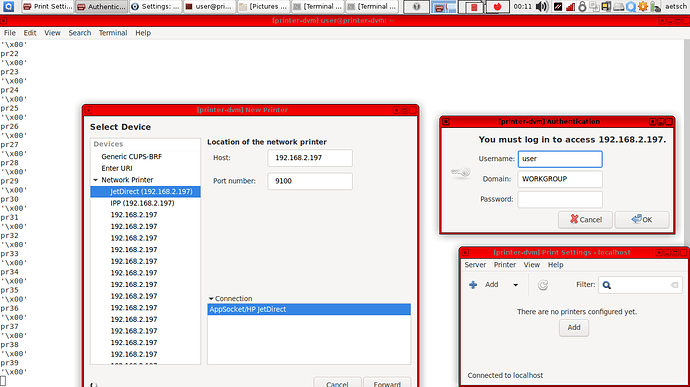Click Cancel in the New Printer dialog
The image size is (690, 387).
[x=337, y=382]
